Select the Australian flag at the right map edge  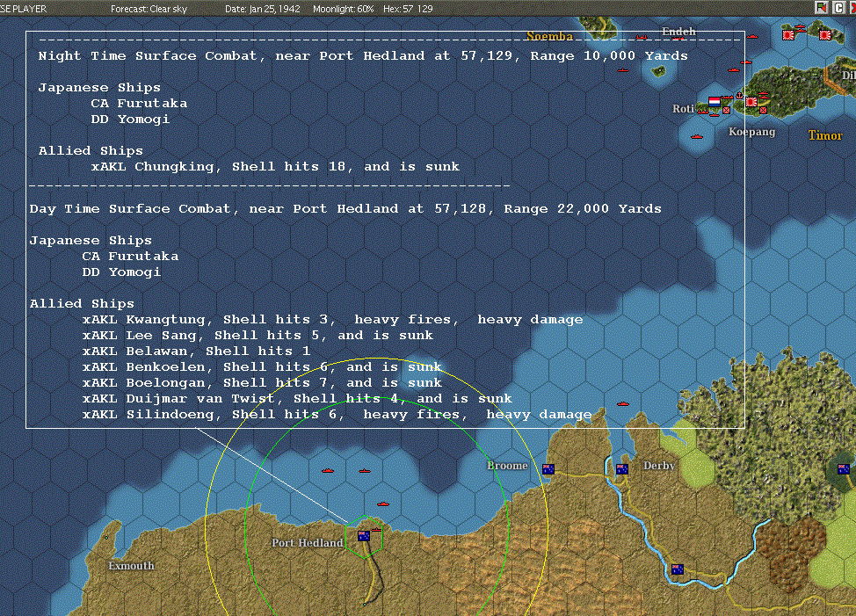844,468
